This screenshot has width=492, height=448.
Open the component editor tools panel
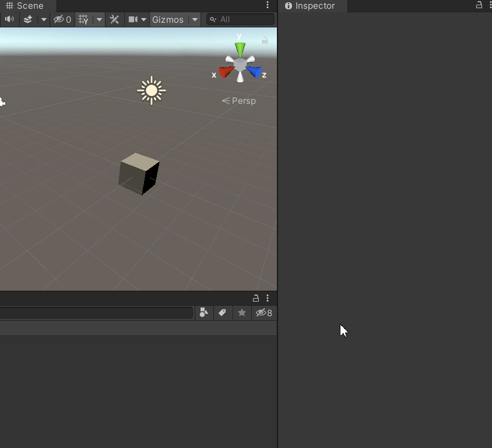[x=114, y=19]
